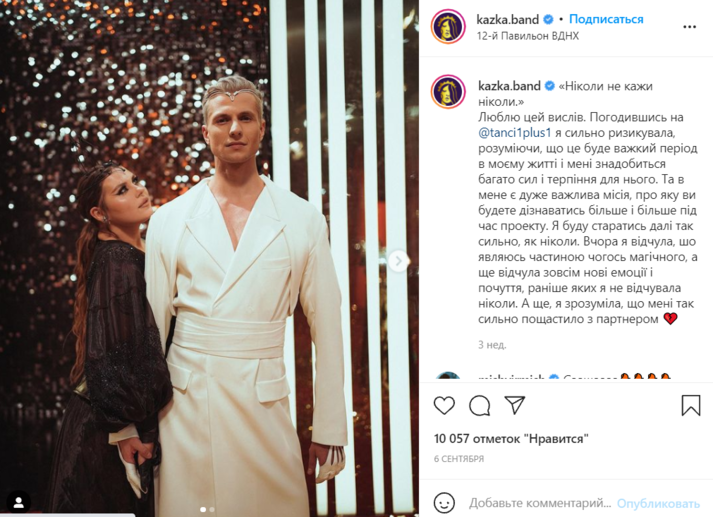The height and width of the screenshot is (517, 713).
Task: Open kazka.band username in caption
Action: (x=509, y=85)
